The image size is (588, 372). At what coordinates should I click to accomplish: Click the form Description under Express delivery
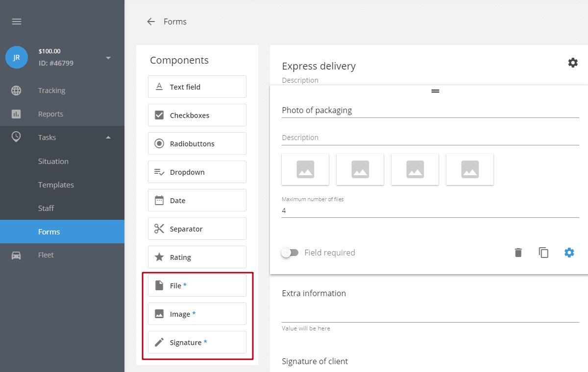coord(300,80)
